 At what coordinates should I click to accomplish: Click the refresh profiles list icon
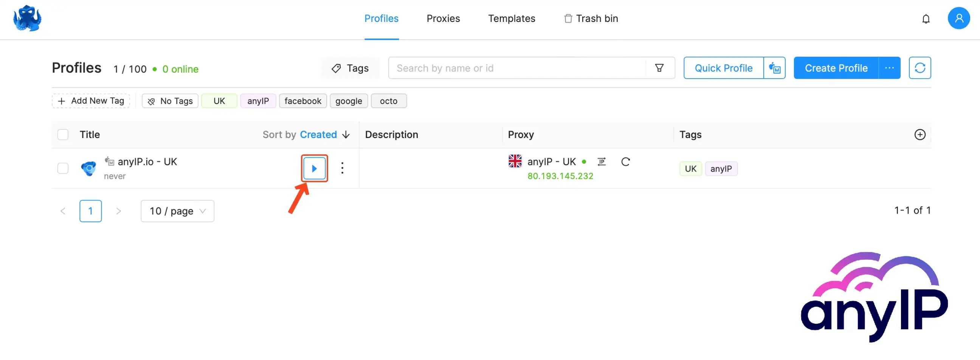[x=920, y=68]
